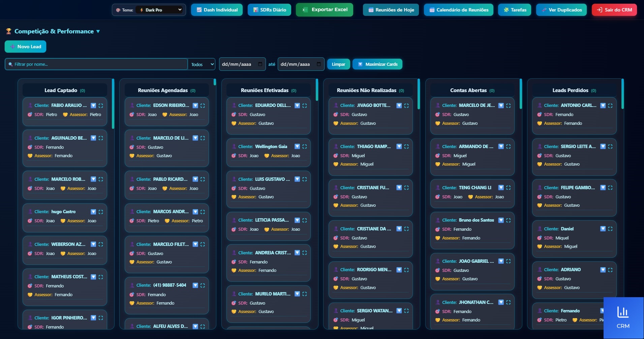Go to Tarefas

tap(515, 10)
